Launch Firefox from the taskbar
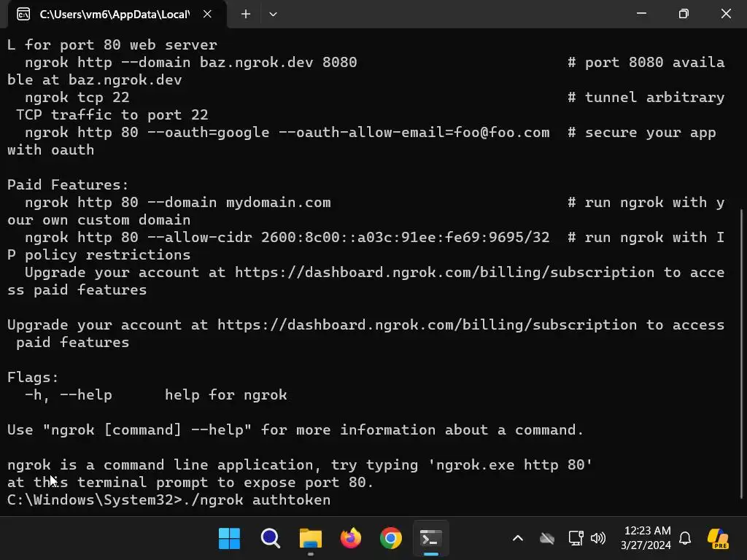This screenshot has width=747, height=560. pyautogui.click(x=351, y=539)
